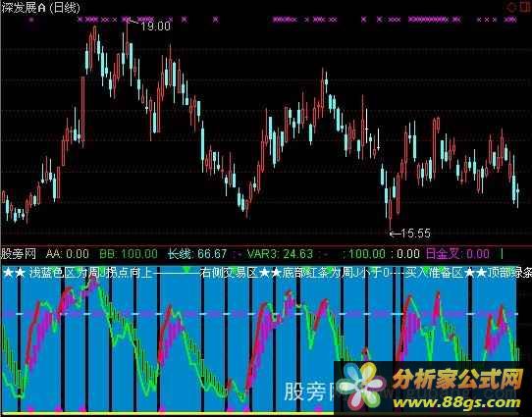532x417 pixels.
Task: Select the 股旁网 indicator name label
Action: point(19,253)
